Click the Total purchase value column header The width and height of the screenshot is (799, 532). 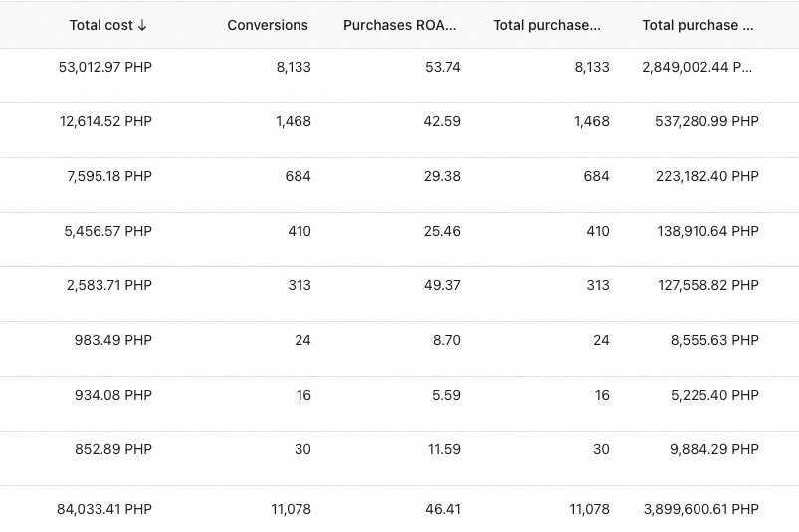(698, 25)
